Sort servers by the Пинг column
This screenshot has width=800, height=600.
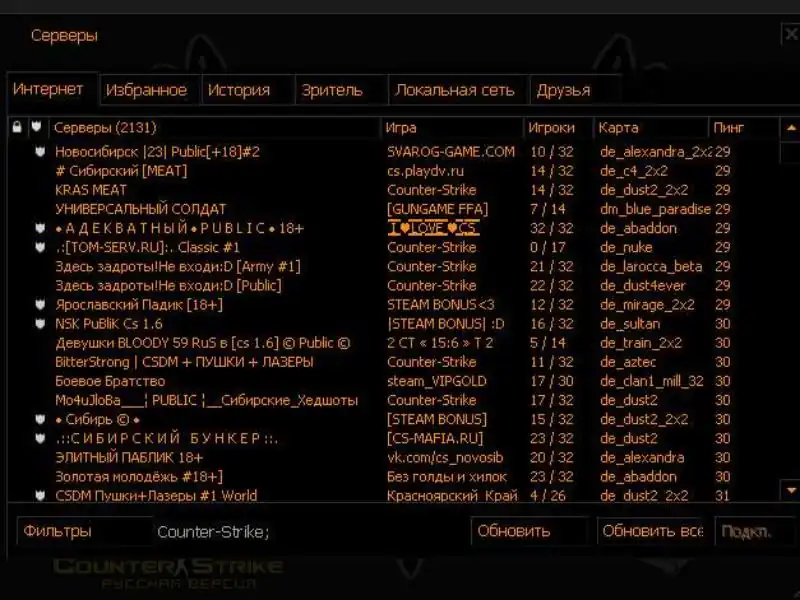tap(743, 128)
